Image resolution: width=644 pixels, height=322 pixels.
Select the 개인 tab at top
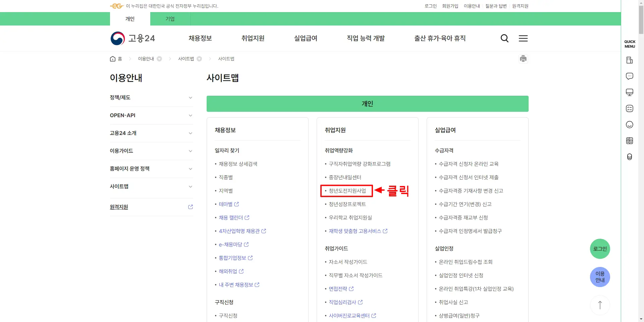[x=130, y=19]
